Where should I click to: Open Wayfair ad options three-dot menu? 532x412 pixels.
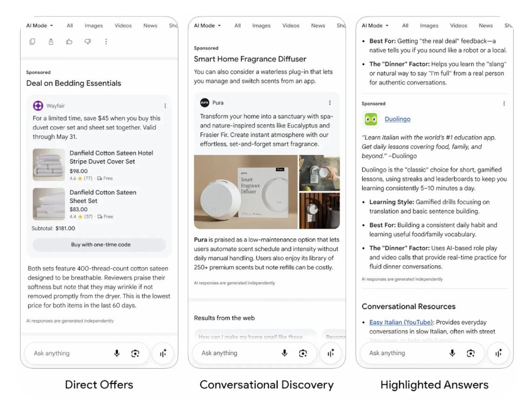pyautogui.click(x=165, y=106)
